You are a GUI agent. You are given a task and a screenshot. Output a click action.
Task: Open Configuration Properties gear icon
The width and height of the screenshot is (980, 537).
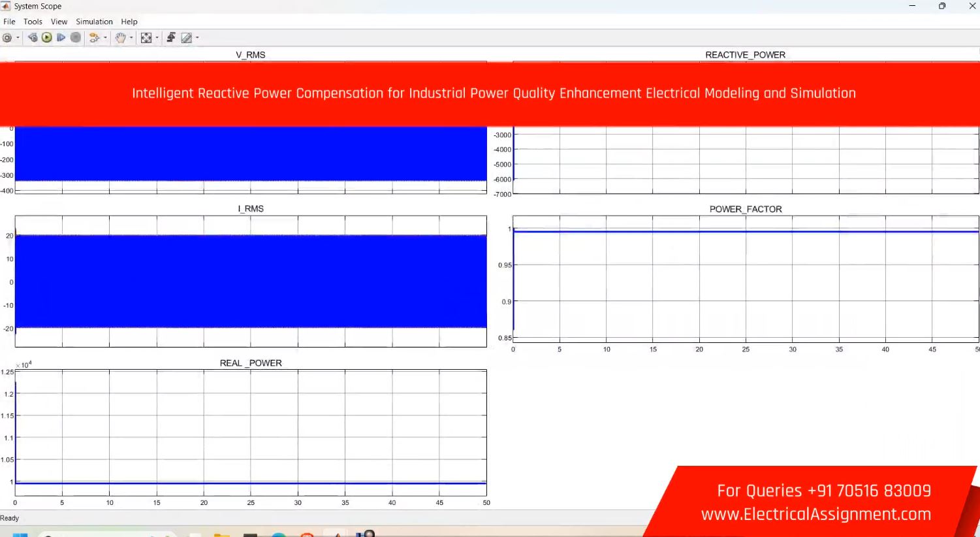(7, 38)
